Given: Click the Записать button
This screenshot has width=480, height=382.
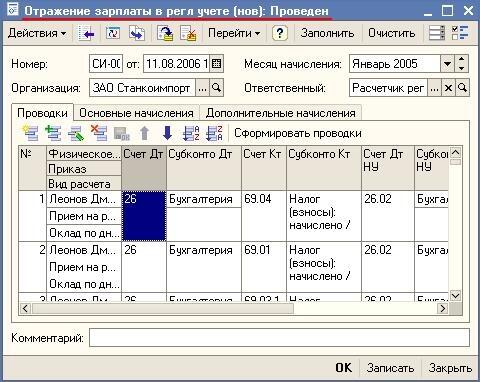Looking at the screenshot, I should coord(390,368).
